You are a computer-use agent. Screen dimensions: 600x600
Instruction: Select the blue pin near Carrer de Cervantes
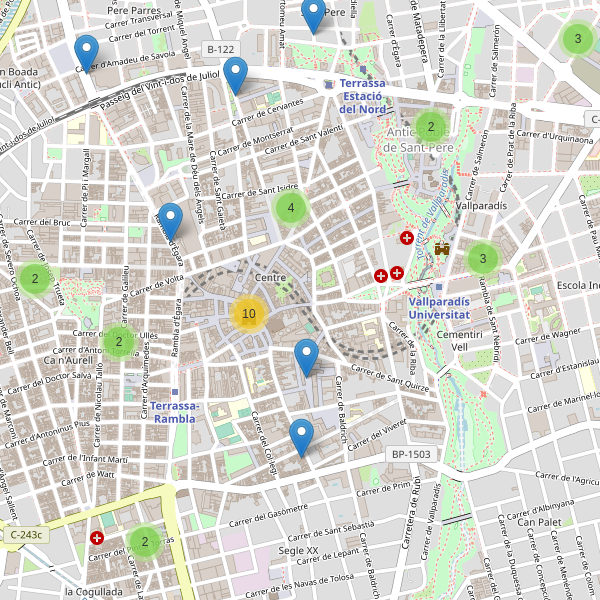point(235,76)
